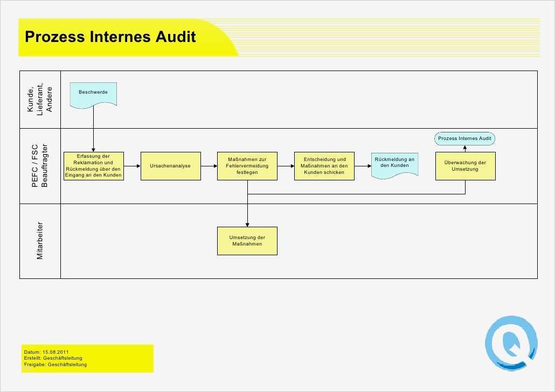The image size is (555, 392).
Task: Click the Maßnahmen zur Fehlervermeidung festlegen box
Action: [247, 166]
